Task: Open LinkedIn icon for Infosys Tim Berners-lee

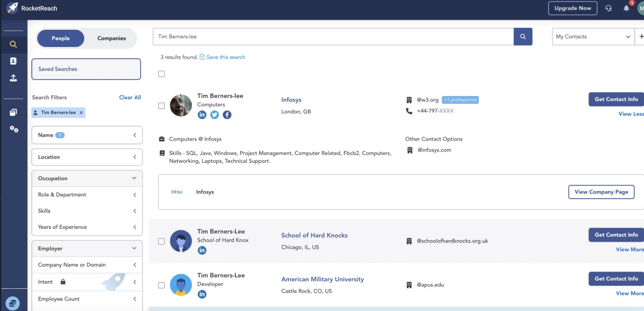Action: pyautogui.click(x=202, y=114)
